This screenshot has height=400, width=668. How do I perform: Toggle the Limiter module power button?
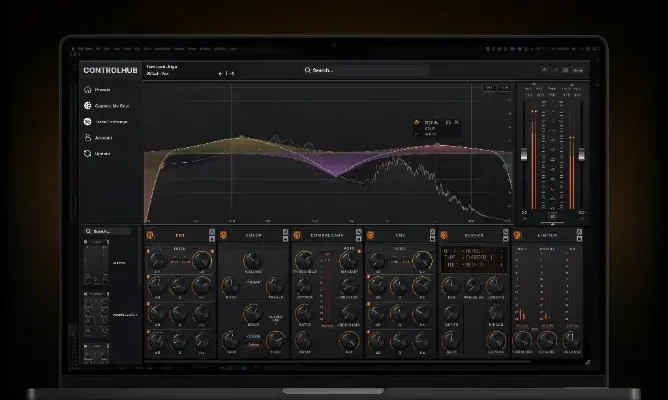click(517, 236)
